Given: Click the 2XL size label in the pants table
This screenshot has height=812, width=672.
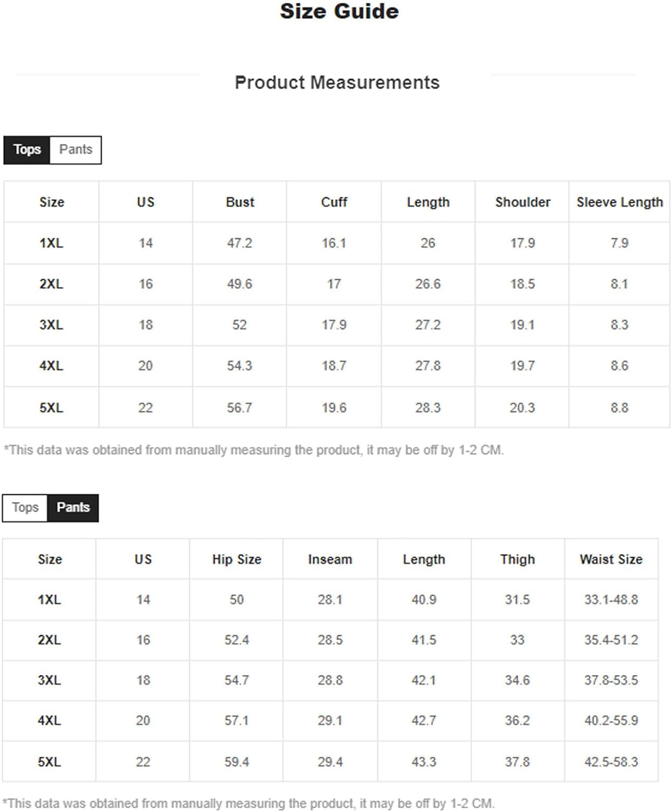Looking at the screenshot, I should pyautogui.click(x=49, y=640).
